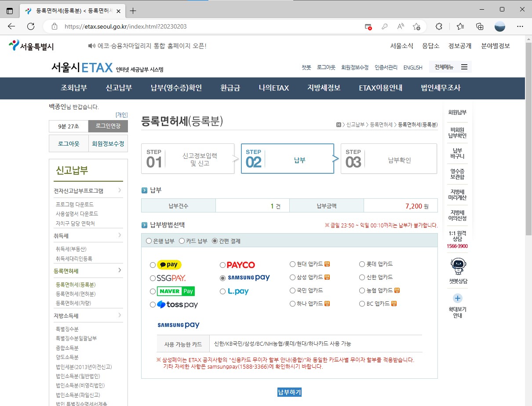Click the 확대보기 plus icon
This screenshot has width=532, height=406.
[x=458, y=298]
